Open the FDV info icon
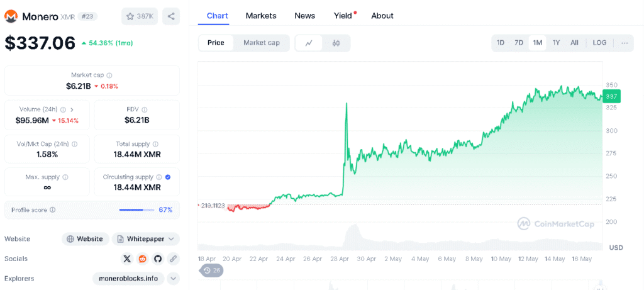The width and height of the screenshot is (644, 290). (145, 109)
